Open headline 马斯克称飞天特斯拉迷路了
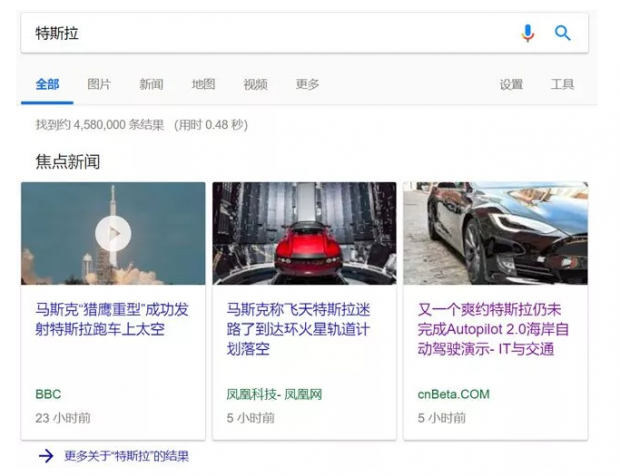Screen dimensions: 620x476 299,329
